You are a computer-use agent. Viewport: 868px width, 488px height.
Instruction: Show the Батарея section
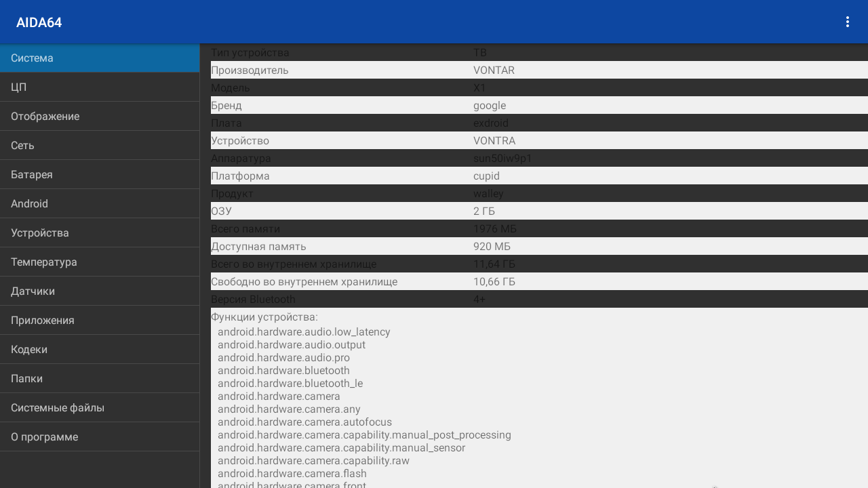(x=100, y=175)
